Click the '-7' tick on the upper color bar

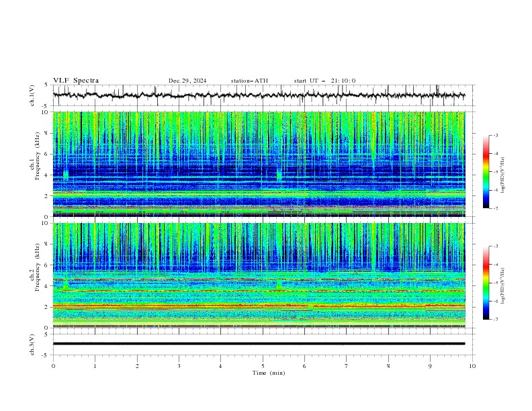pyautogui.click(x=495, y=208)
